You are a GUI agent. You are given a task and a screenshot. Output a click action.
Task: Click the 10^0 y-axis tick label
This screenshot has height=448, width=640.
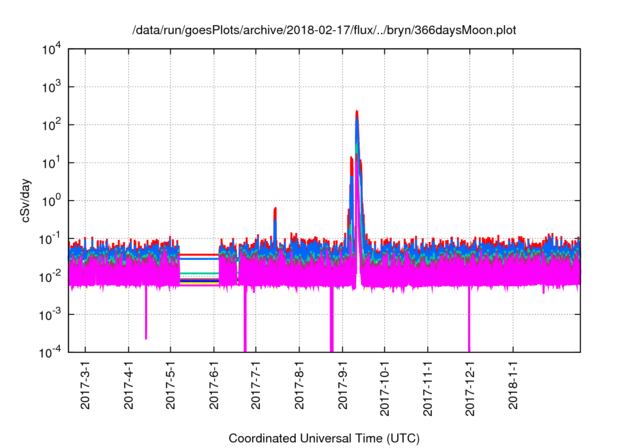tap(53, 200)
